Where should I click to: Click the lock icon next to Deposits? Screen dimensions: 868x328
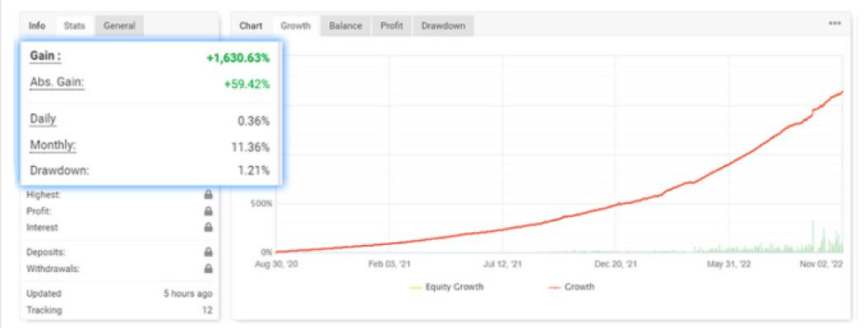click(x=209, y=253)
